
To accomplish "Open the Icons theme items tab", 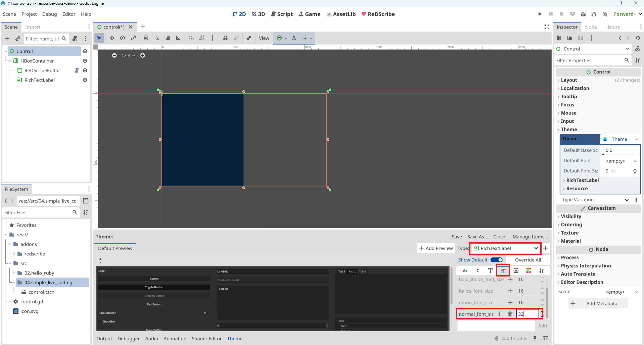I will coord(516,270).
